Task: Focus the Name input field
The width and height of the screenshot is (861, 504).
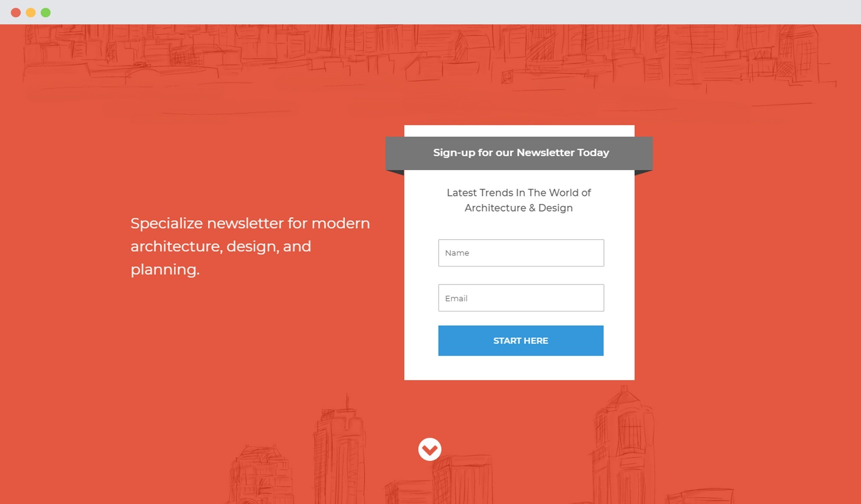Action: pos(521,253)
